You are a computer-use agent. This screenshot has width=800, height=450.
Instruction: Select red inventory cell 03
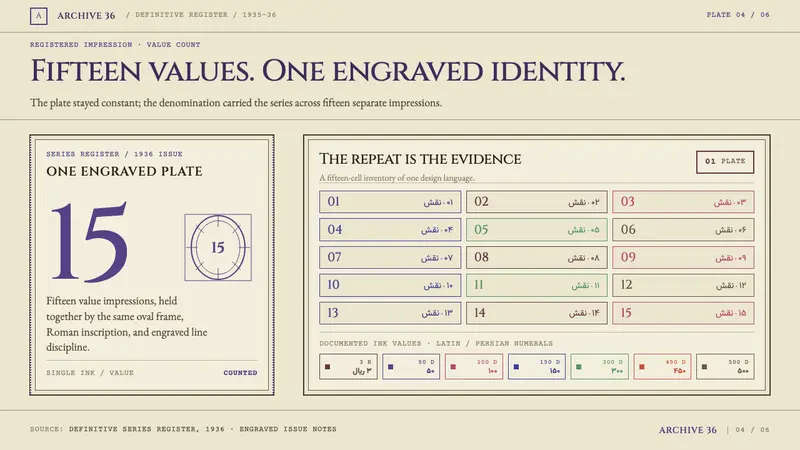pyautogui.click(x=683, y=202)
